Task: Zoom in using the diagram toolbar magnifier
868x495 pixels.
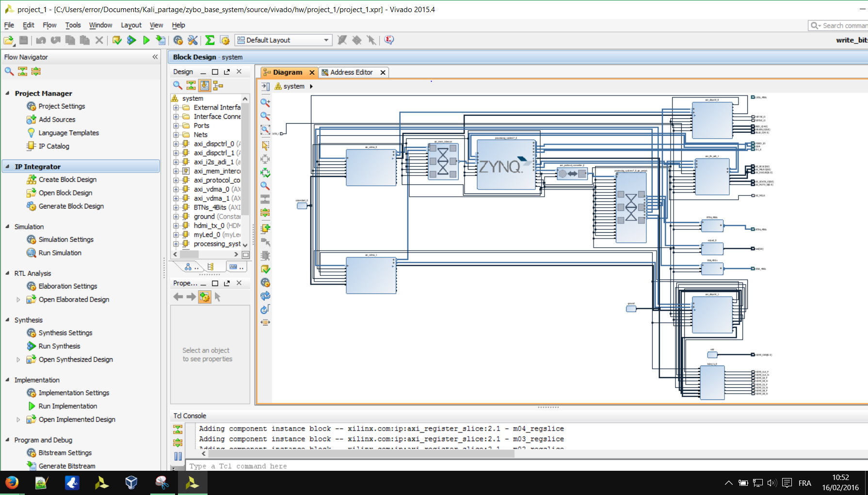Action: 265,103
